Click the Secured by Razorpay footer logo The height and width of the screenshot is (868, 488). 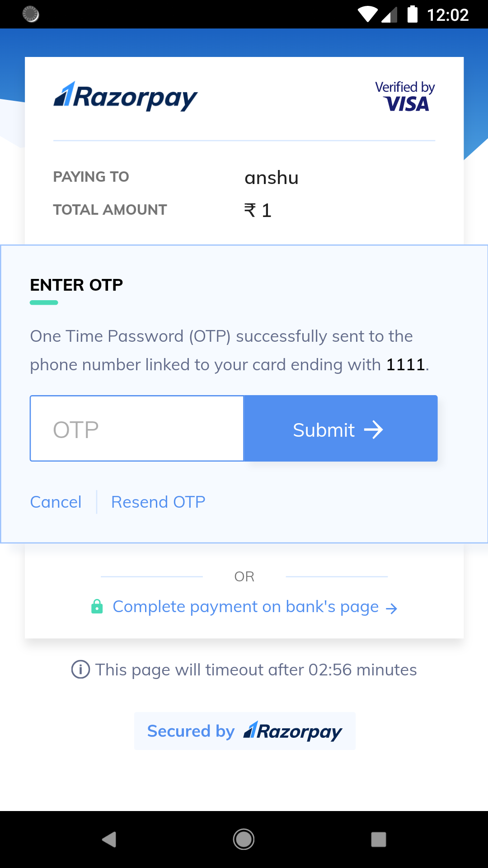244,731
